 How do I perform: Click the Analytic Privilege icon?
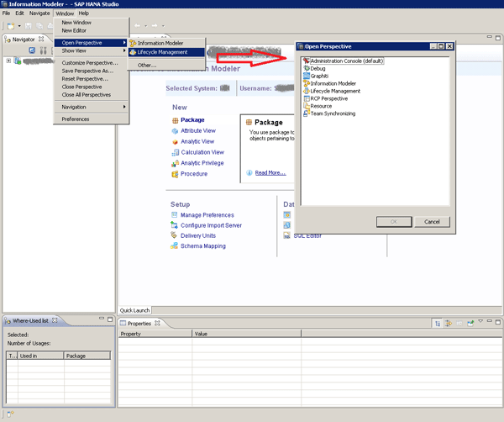pyautogui.click(x=174, y=163)
